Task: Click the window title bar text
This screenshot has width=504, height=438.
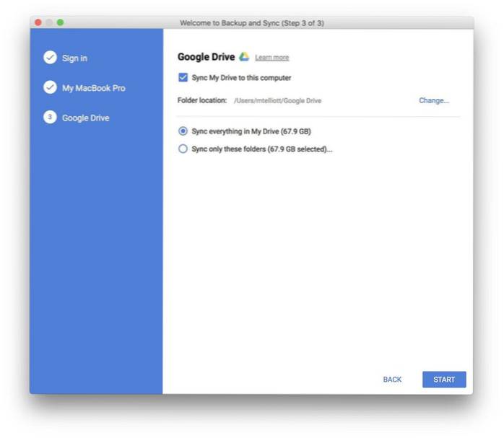Action: pyautogui.click(x=251, y=23)
